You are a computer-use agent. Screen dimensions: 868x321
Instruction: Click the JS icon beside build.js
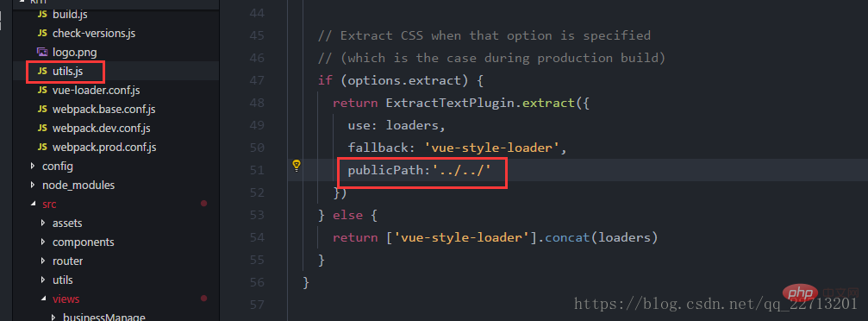pos(42,15)
